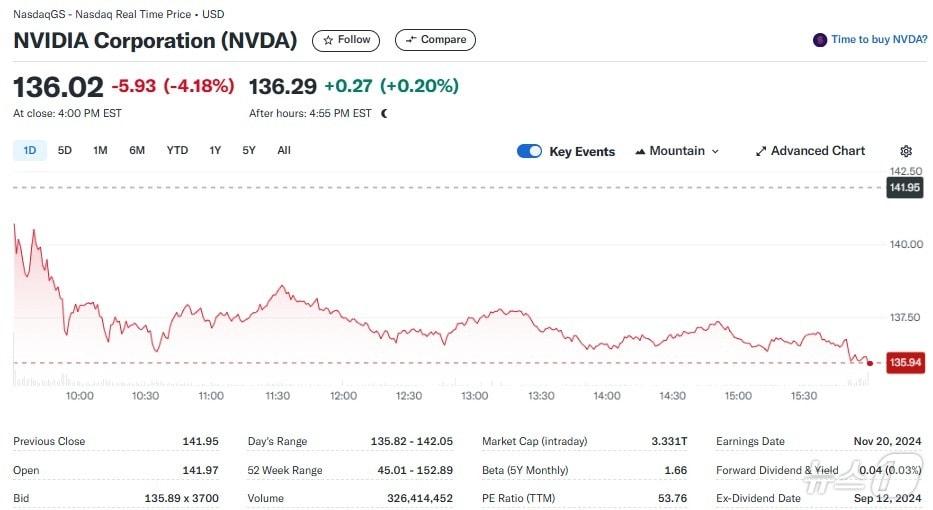Show the 1Y chart range
933x510 pixels.
(x=215, y=151)
